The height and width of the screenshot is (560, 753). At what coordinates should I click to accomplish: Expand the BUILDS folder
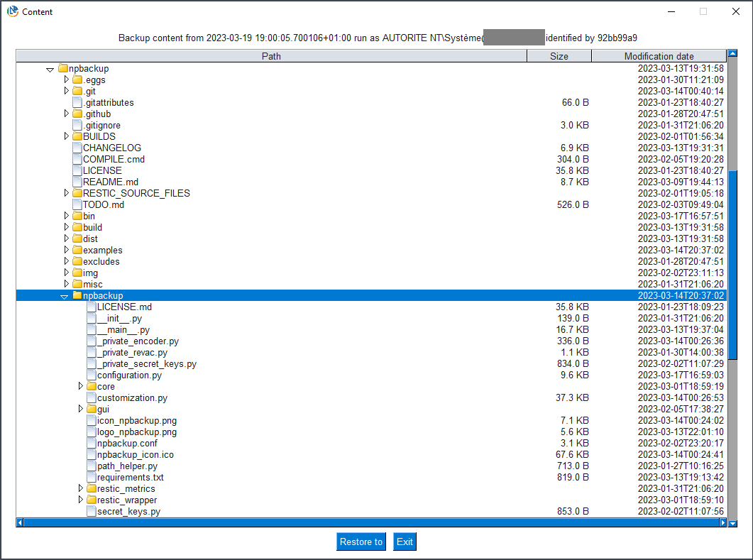[66, 136]
